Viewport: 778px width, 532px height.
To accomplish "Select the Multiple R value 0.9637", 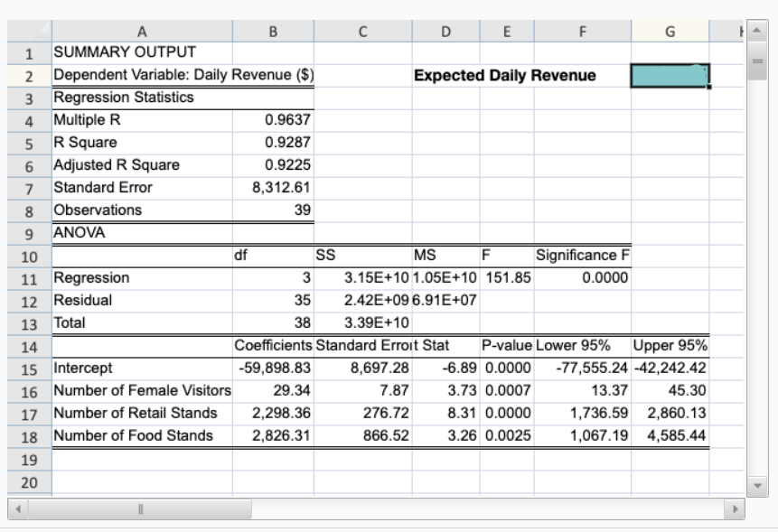I will pyautogui.click(x=274, y=120).
